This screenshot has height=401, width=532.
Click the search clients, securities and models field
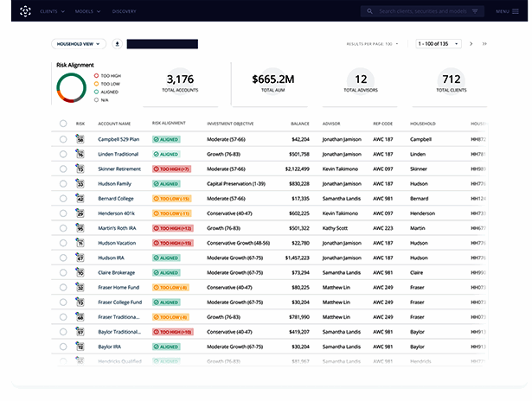pyautogui.click(x=421, y=11)
